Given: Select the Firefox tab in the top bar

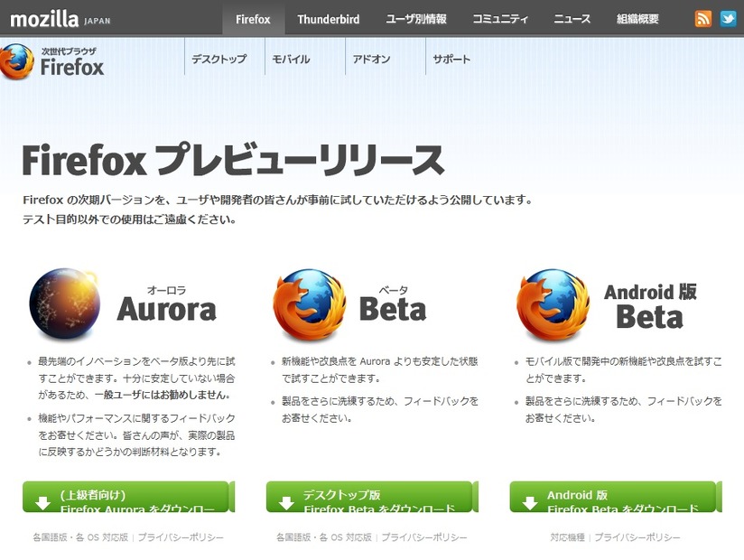Looking at the screenshot, I should pos(253,19).
